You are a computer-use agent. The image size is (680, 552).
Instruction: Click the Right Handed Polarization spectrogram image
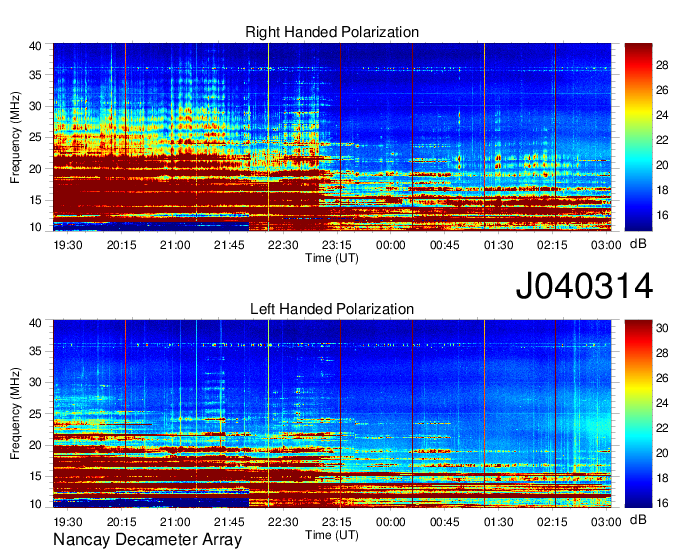click(x=332, y=137)
